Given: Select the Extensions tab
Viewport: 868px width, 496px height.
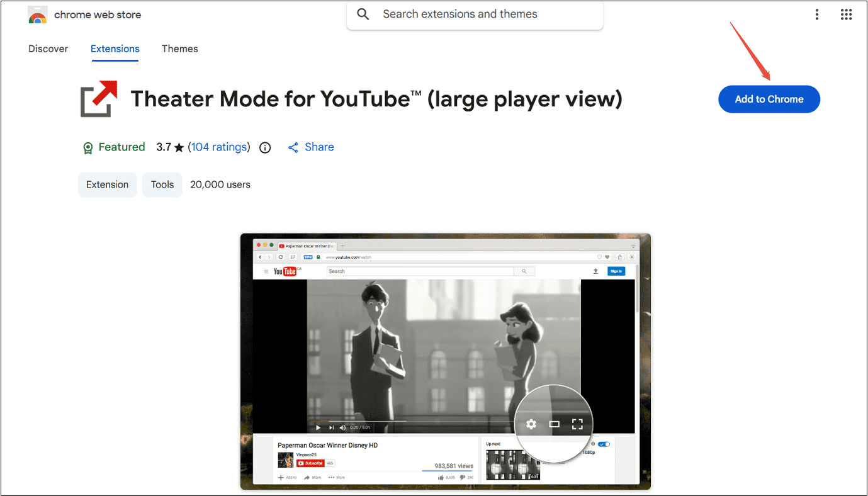Looking at the screenshot, I should tap(115, 48).
